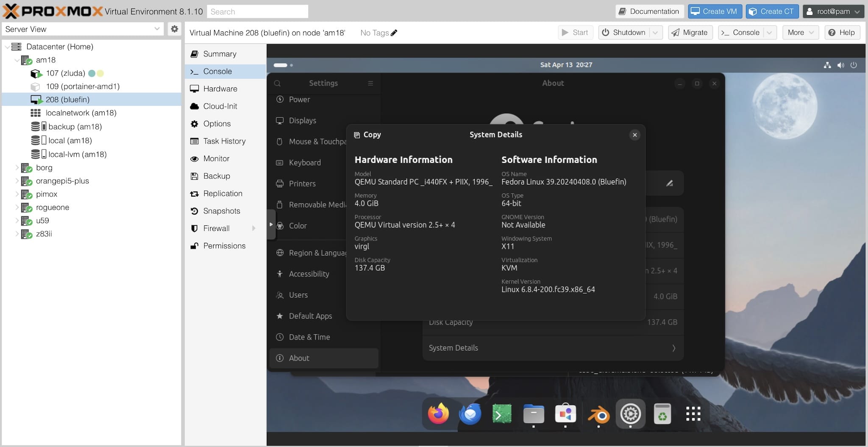
Task: Expand the pimox node
Action: (x=17, y=194)
